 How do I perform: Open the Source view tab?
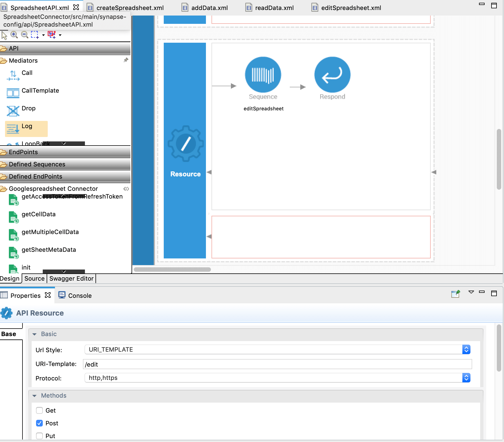(x=34, y=278)
